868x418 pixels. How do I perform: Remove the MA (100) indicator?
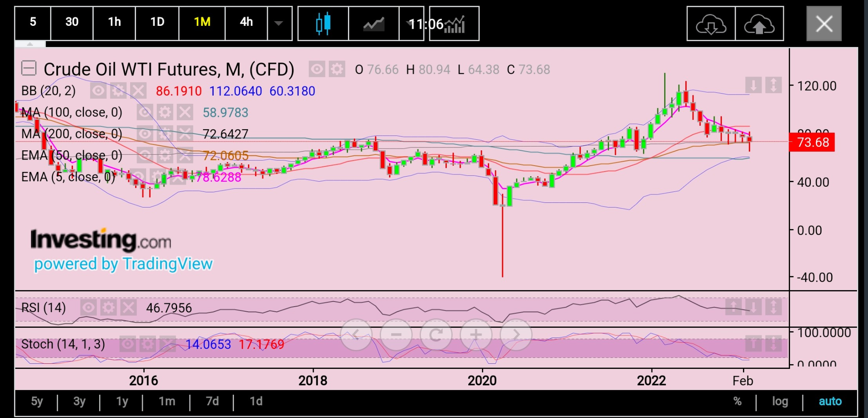click(x=185, y=112)
